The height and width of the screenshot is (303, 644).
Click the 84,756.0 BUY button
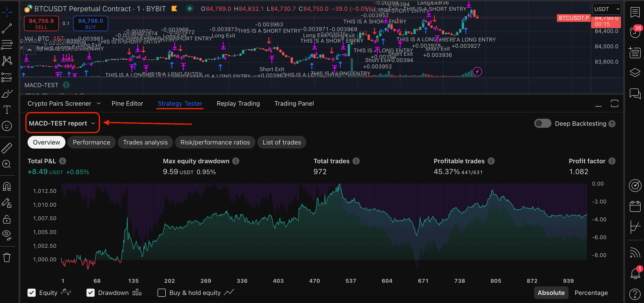(x=91, y=23)
